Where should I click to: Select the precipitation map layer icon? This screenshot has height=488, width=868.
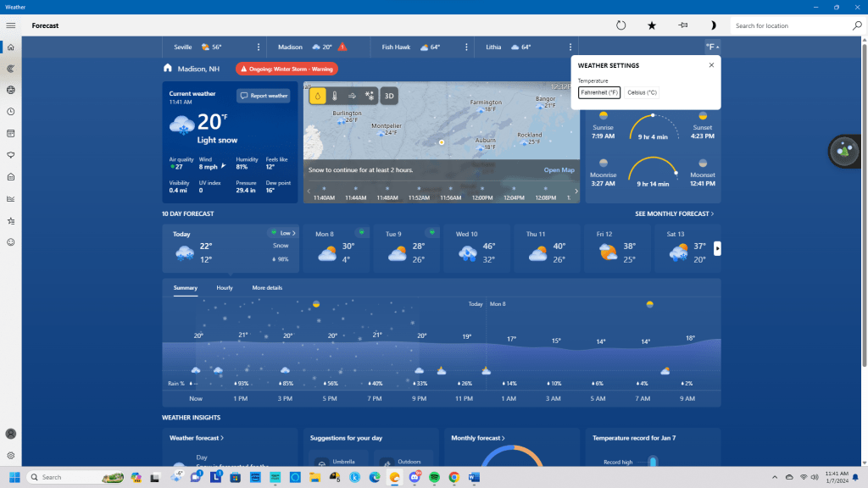click(x=317, y=96)
